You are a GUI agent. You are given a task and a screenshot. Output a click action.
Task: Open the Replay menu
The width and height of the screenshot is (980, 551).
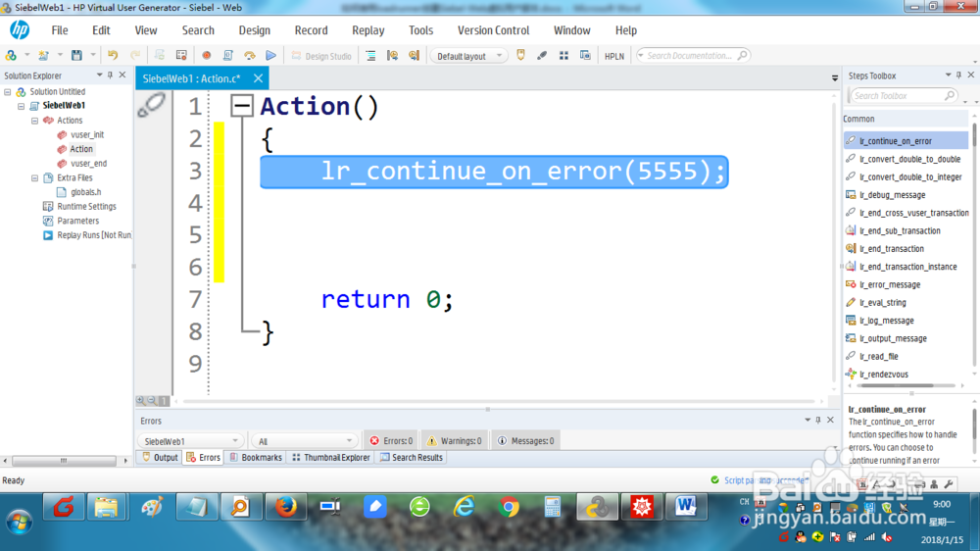click(x=368, y=30)
